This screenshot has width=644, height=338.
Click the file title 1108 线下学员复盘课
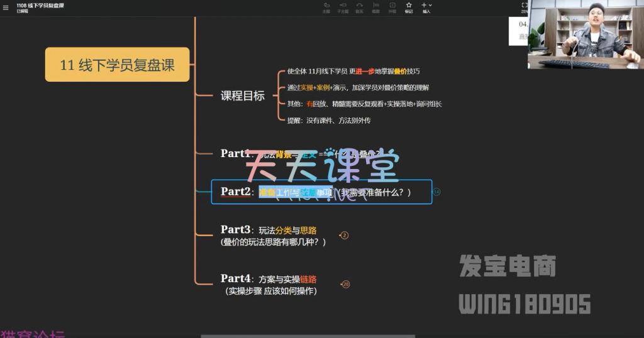(40, 5)
